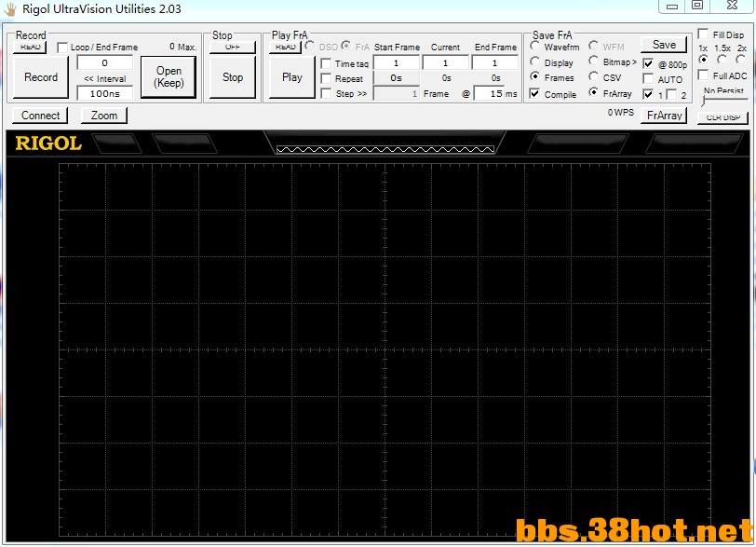The image size is (756, 547).
Task: Click the End Frame number field
Action: [x=494, y=63]
